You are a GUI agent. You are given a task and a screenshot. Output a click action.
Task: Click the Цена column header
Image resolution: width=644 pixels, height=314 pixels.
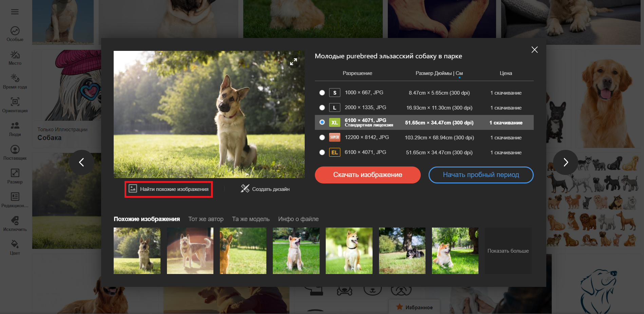(506, 73)
